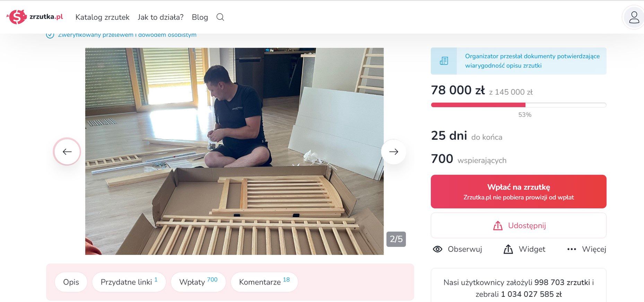Share the fundraiser via Udostępnij icon

click(x=498, y=225)
